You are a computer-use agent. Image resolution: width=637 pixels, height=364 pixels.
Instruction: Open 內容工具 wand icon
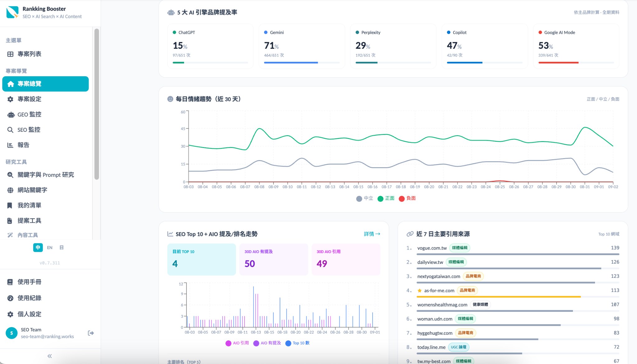click(x=10, y=235)
